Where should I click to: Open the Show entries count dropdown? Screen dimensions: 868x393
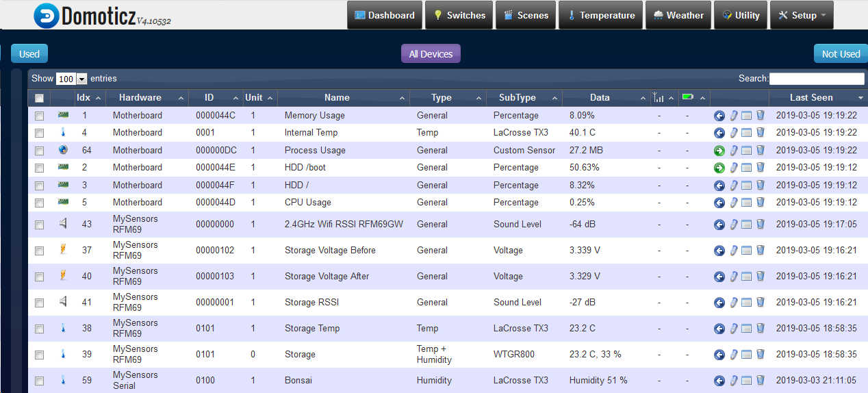pyautogui.click(x=72, y=79)
